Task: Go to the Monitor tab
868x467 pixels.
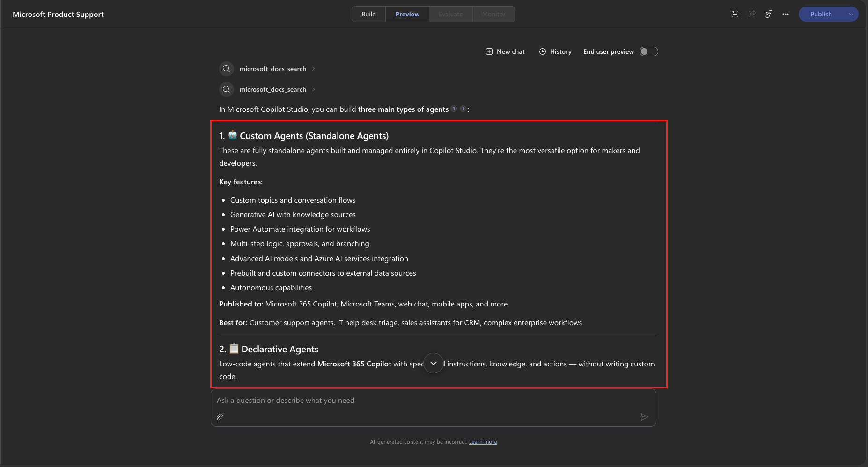Action: point(494,14)
